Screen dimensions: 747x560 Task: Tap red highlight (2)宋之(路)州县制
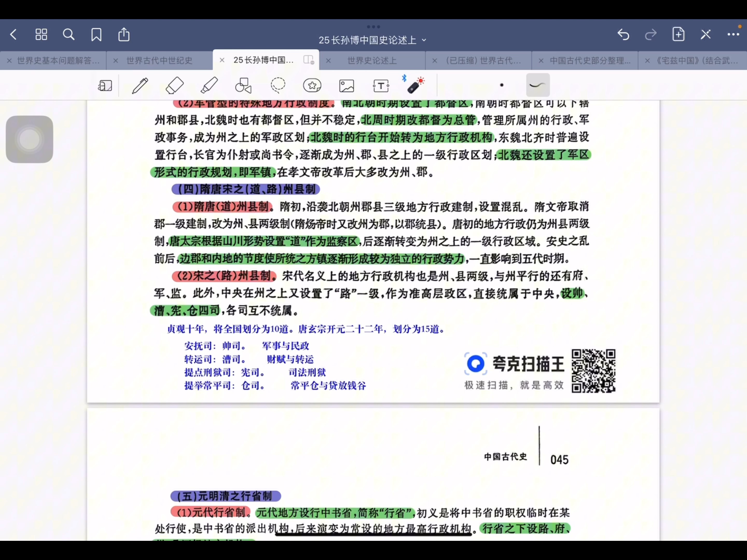224,276
